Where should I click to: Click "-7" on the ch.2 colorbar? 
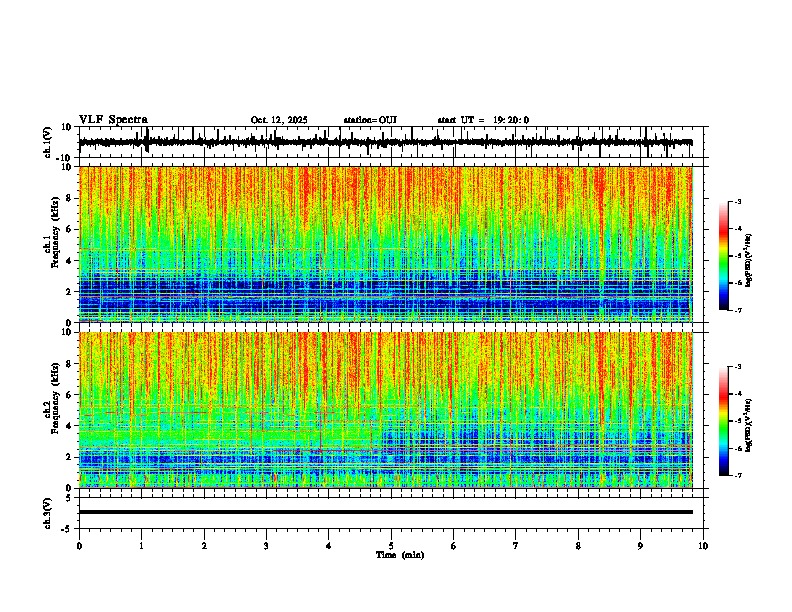click(x=737, y=476)
